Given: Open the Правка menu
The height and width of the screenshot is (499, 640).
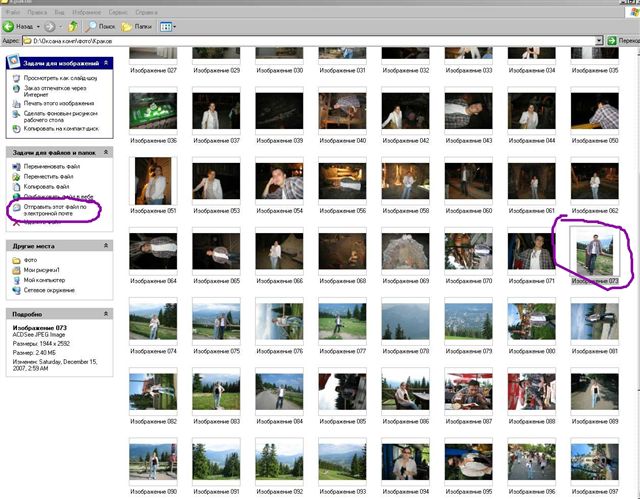Looking at the screenshot, I should pyautogui.click(x=37, y=12).
